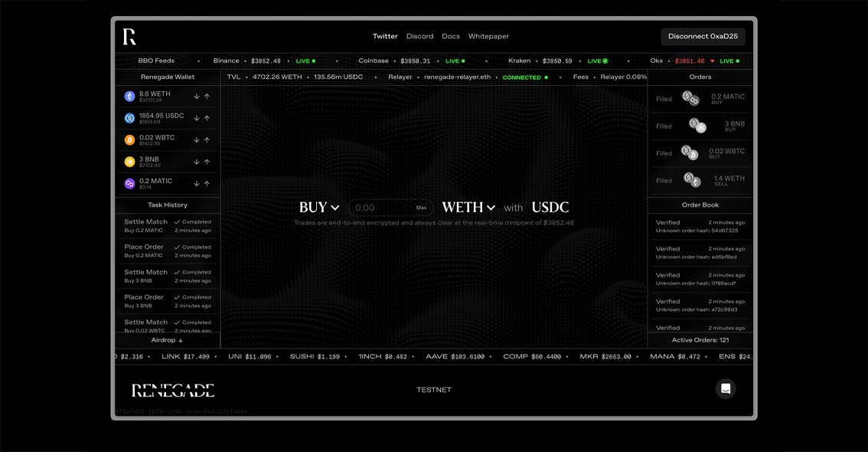The width and height of the screenshot is (868, 452).
Task: Click the Renegade R logo icon
Action: [129, 37]
